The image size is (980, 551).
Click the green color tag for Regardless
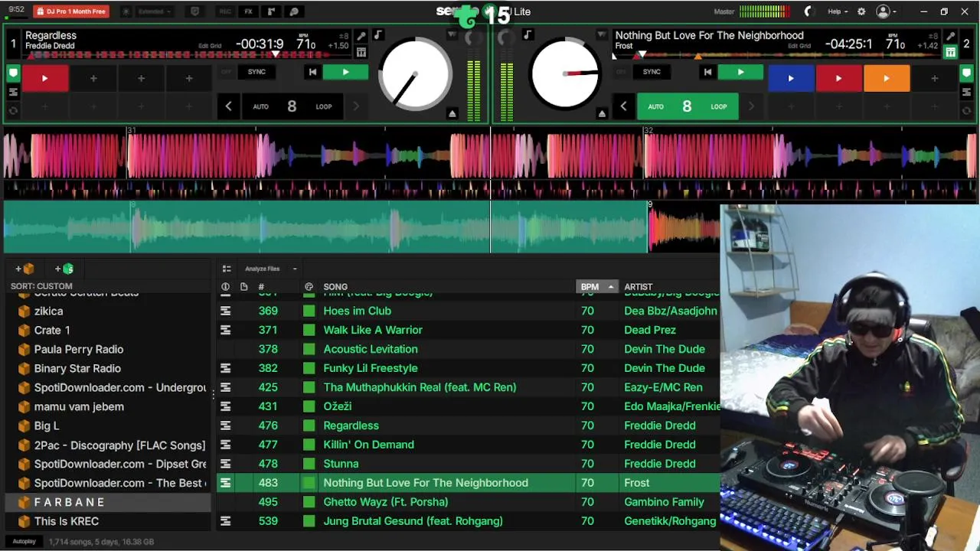pos(309,425)
